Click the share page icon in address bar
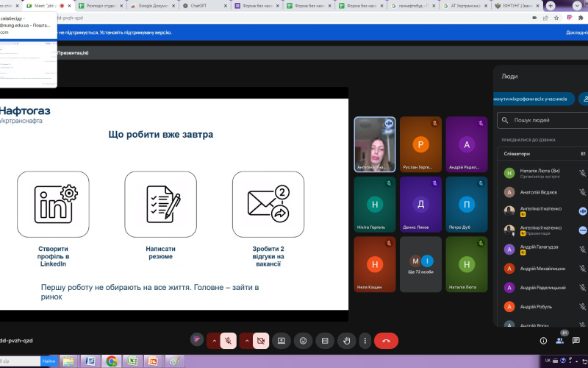 (545, 18)
